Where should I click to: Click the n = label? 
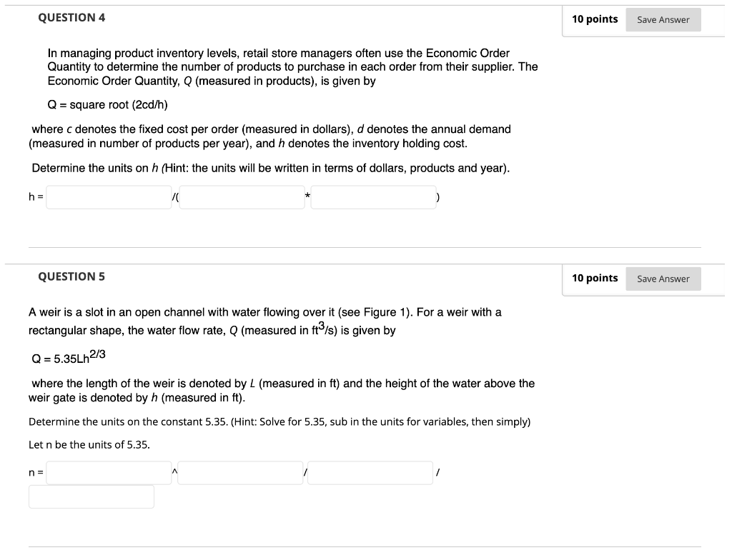click(35, 472)
